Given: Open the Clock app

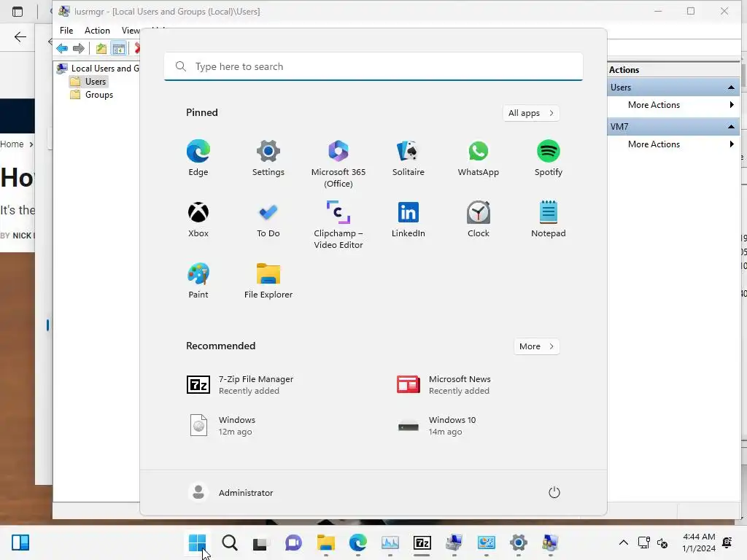Looking at the screenshot, I should [x=479, y=219].
